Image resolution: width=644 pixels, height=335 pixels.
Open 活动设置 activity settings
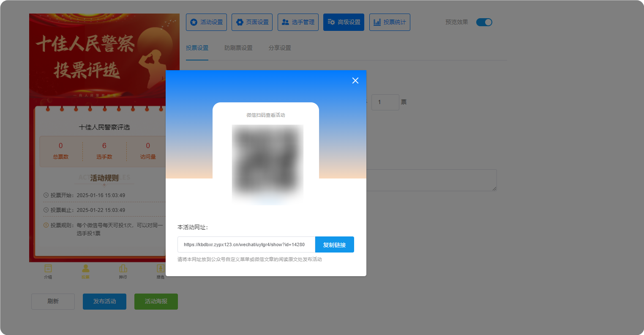(x=207, y=22)
